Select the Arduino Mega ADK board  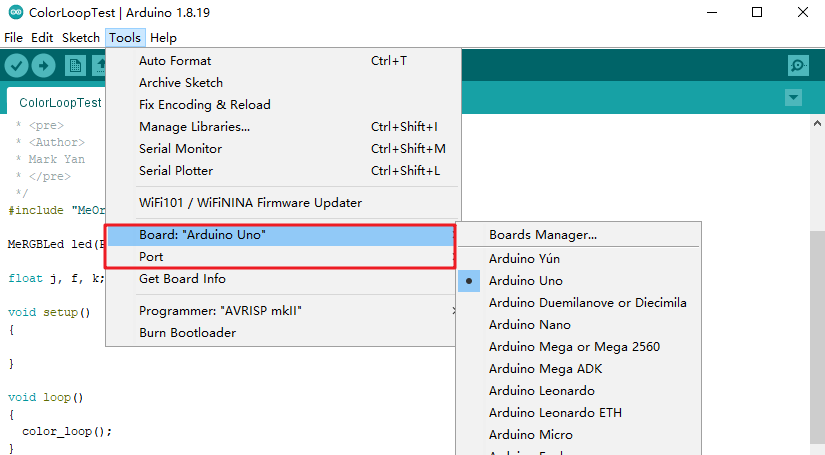coord(579,369)
